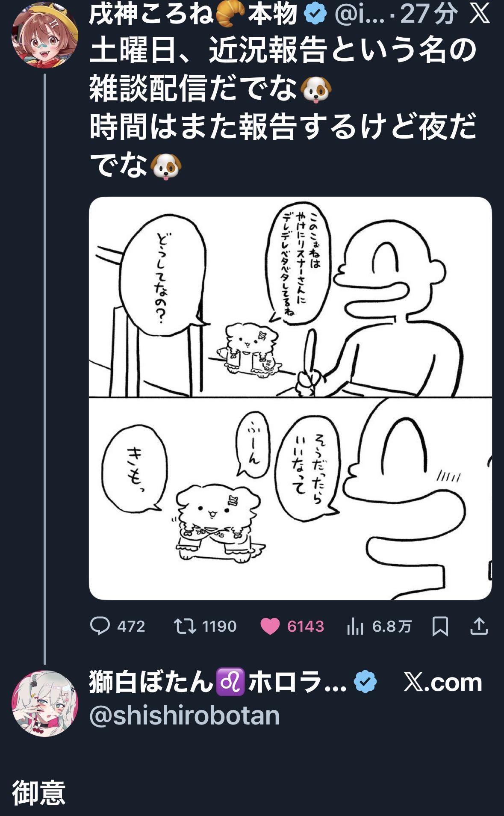Click verified badge next to 獅白ぼたん
504x816 pixels.
365,682
